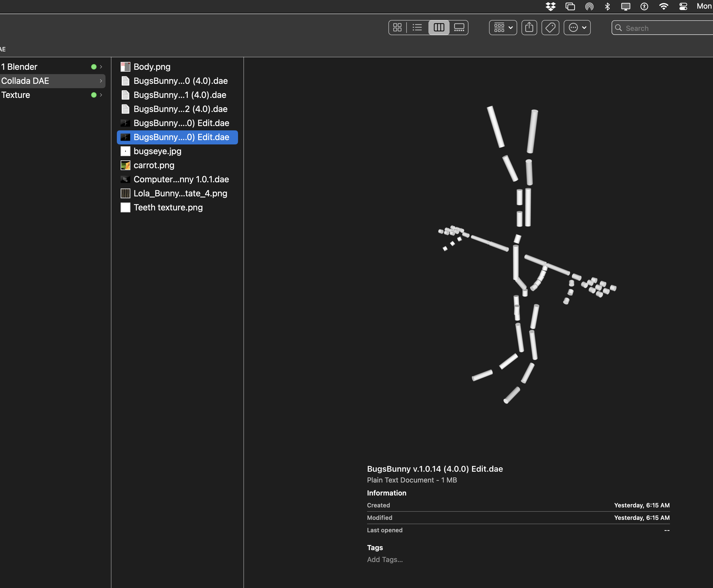Click the Collada DAE row chevron
The image size is (713, 588).
[101, 81]
